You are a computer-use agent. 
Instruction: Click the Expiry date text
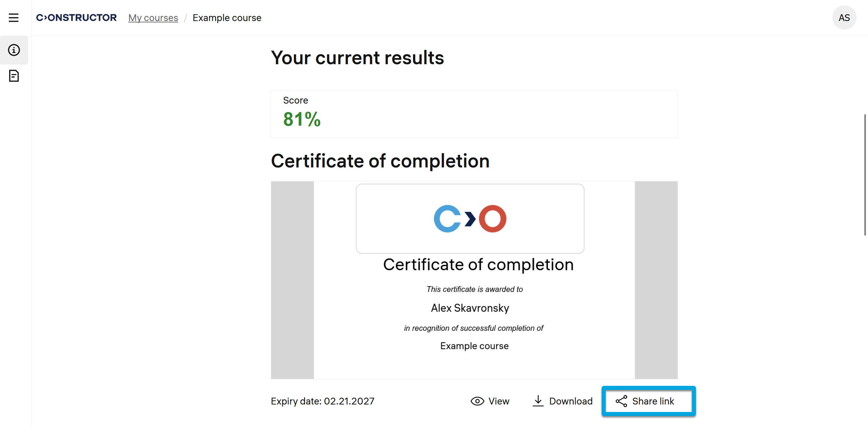[x=322, y=401]
